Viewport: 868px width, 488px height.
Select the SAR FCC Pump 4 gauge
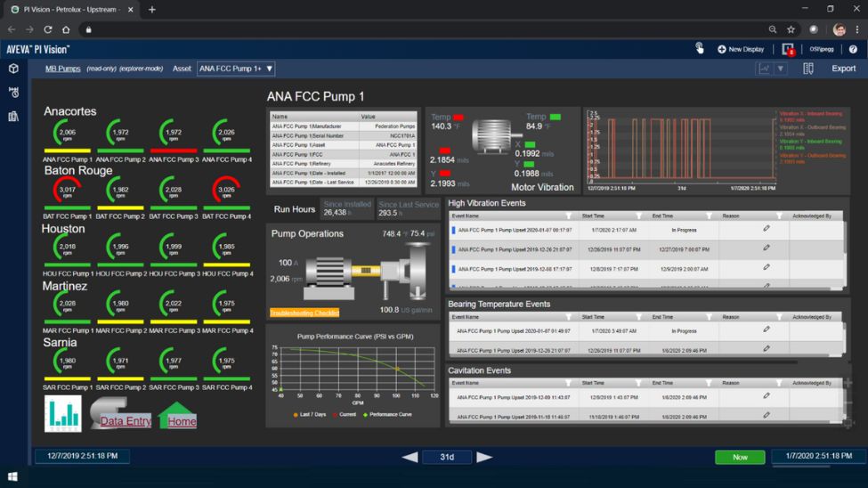pos(226,362)
